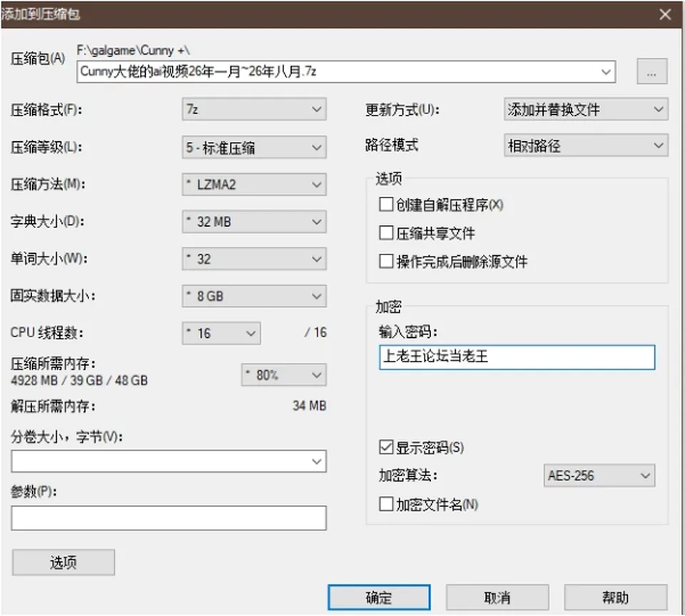685x616 pixels.
Task: Enable 压缩共享文件 checkbox
Action: coord(386,233)
